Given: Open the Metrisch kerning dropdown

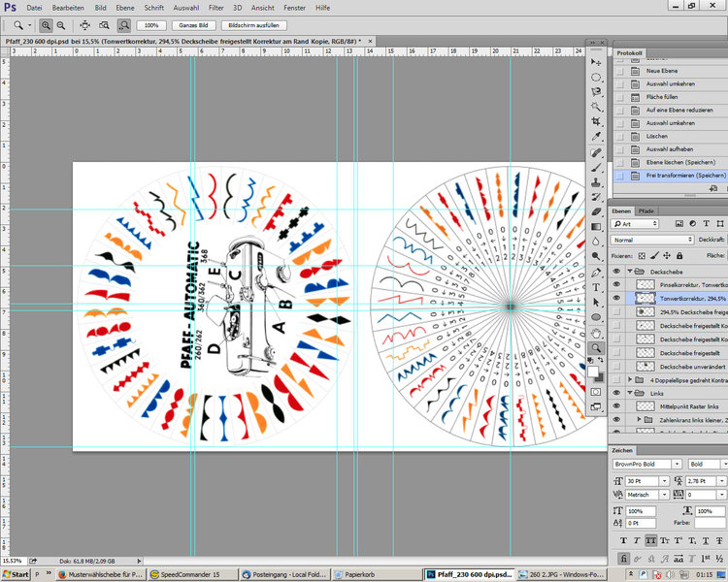Looking at the screenshot, I should (665, 495).
